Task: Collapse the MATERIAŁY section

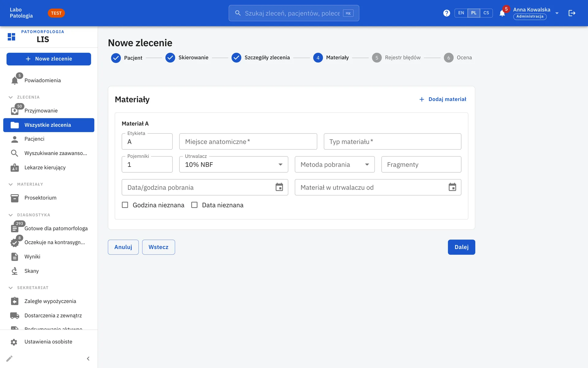Action: 11,184
